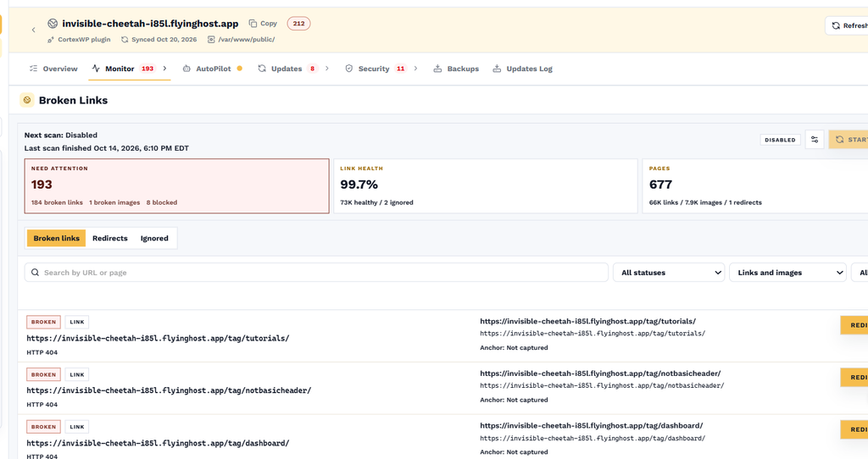Refresh the site data
868x459 pixels.
(847, 25)
